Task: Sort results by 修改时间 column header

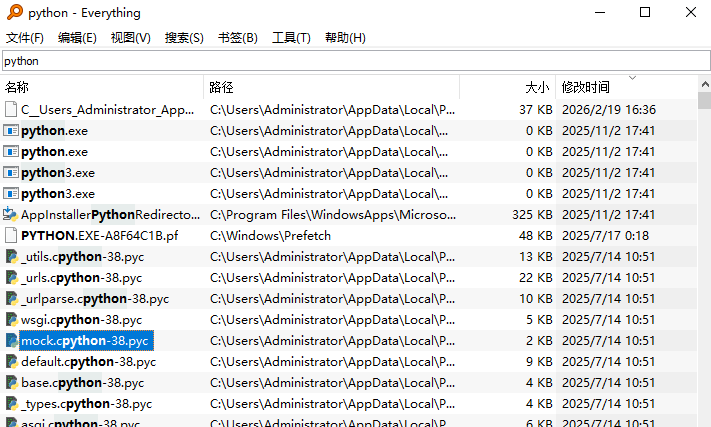Action: tap(627, 87)
